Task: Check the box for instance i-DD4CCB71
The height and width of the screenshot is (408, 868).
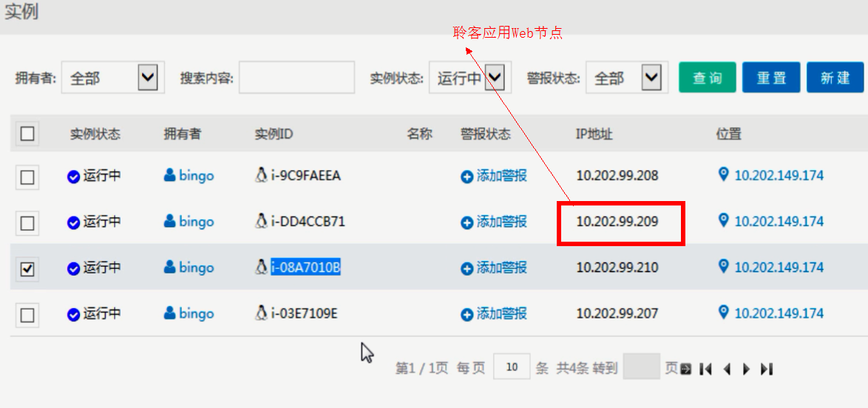Action: tap(27, 222)
